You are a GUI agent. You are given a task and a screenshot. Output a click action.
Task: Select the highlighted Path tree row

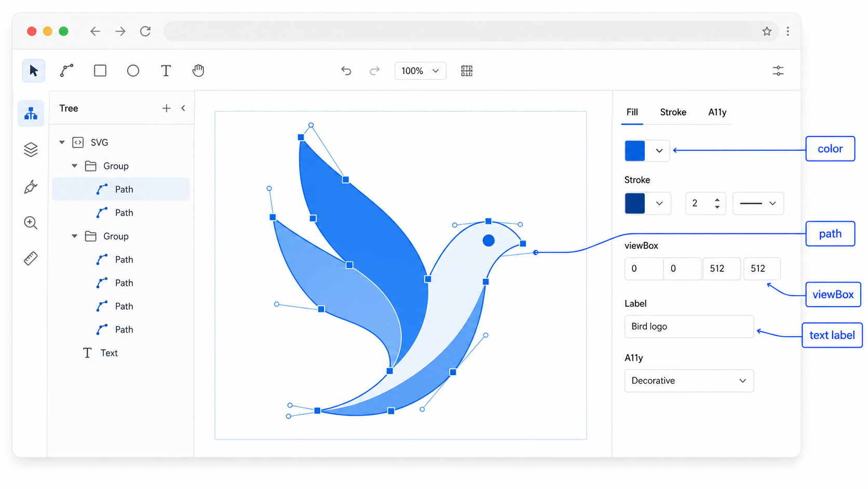(121, 189)
